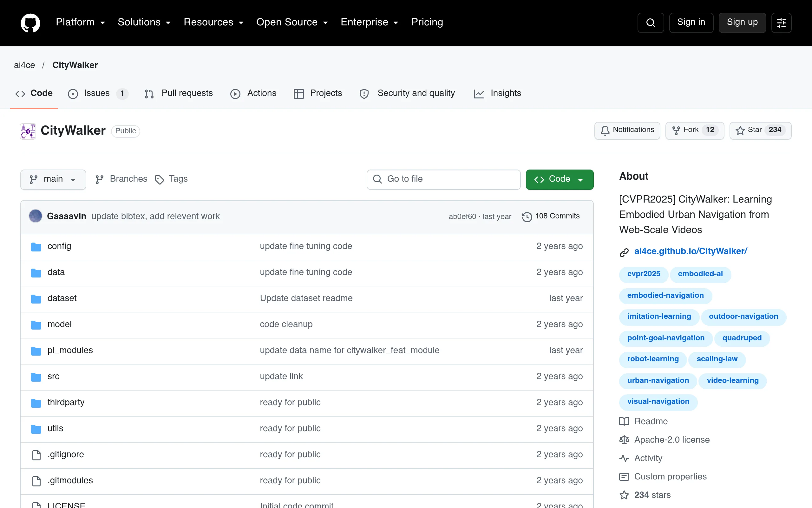Switch to the Insights tab

click(x=497, y=93)
